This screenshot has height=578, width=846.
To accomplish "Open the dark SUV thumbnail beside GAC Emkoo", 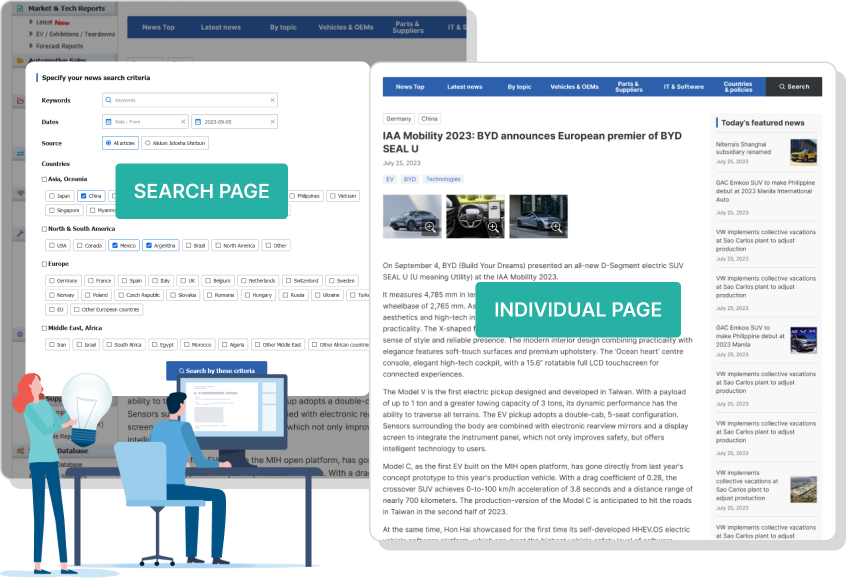I will [x=803, y=340].
